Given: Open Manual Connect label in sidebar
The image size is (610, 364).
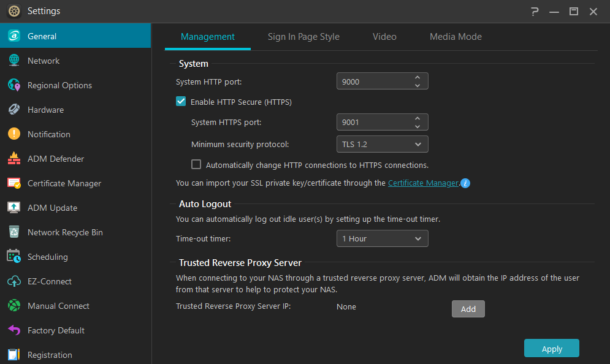Looking at the screenshot, I should coord(58,306).
